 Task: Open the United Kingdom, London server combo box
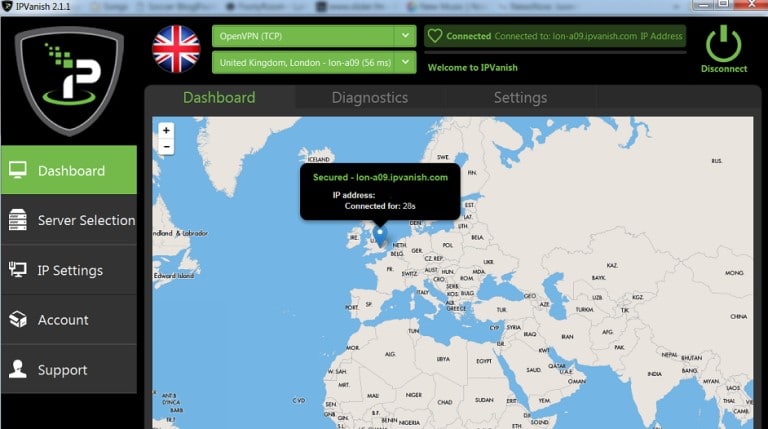pyautogui.click(x=314, y=63)
